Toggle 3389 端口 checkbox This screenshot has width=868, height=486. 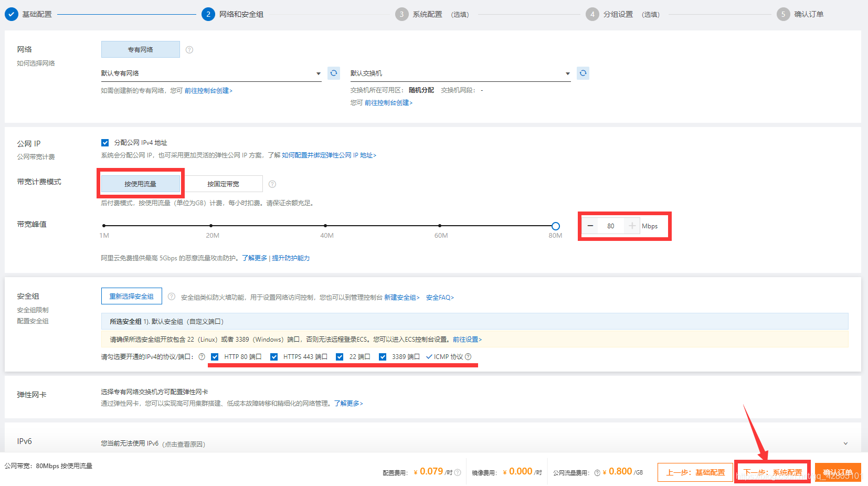click(x=383, y=357)
